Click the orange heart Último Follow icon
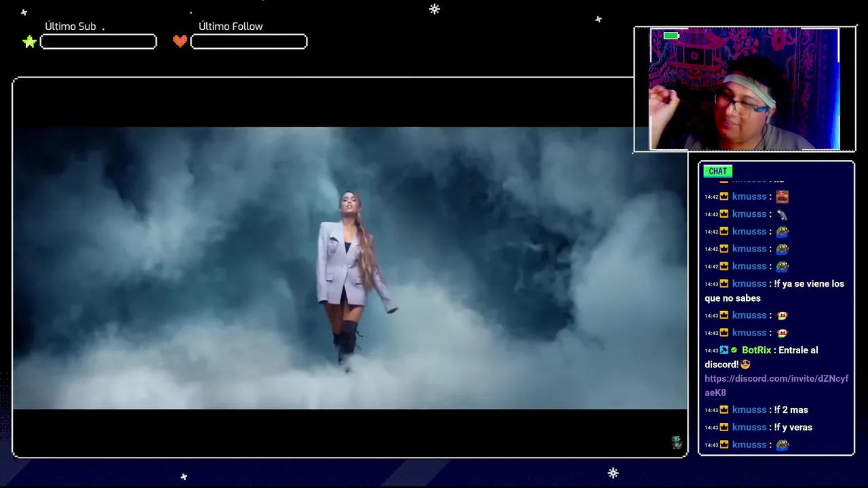 (x=180, y=41)
